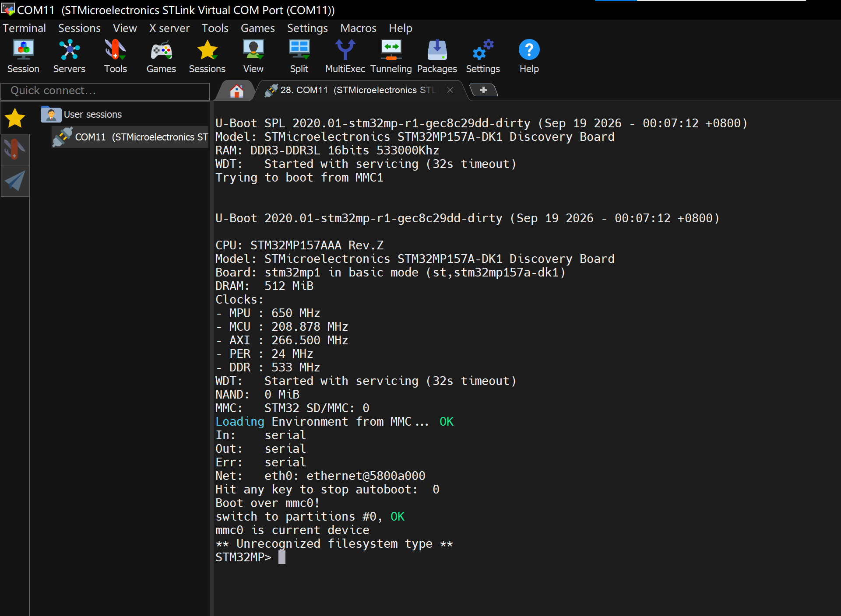Screen dimensions: 841x616
Task: Open the COM11 session in sidebar tree
Action: click(x=130, y=137)
